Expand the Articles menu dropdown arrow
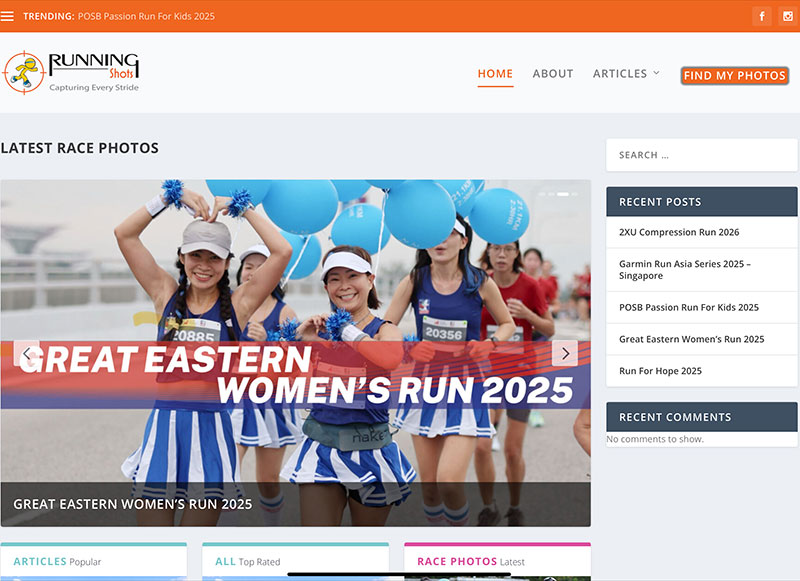This screenshot has height=581, width=800. tap(657, 73)
